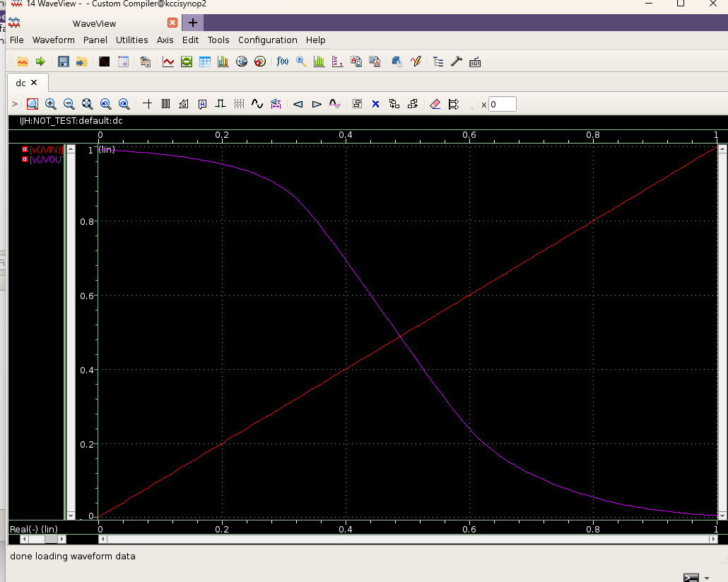Click the hammer tool icon
728x582 pixels.
pos(457,62)
